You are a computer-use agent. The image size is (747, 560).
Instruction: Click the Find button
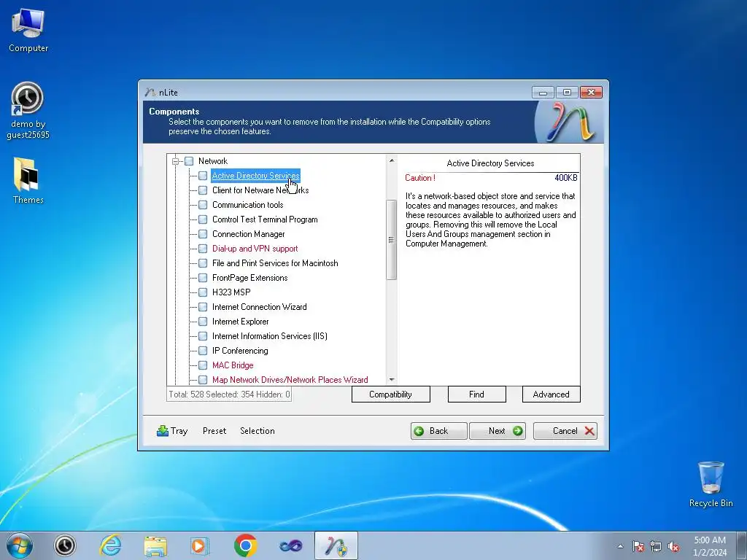tap(476, 394)
